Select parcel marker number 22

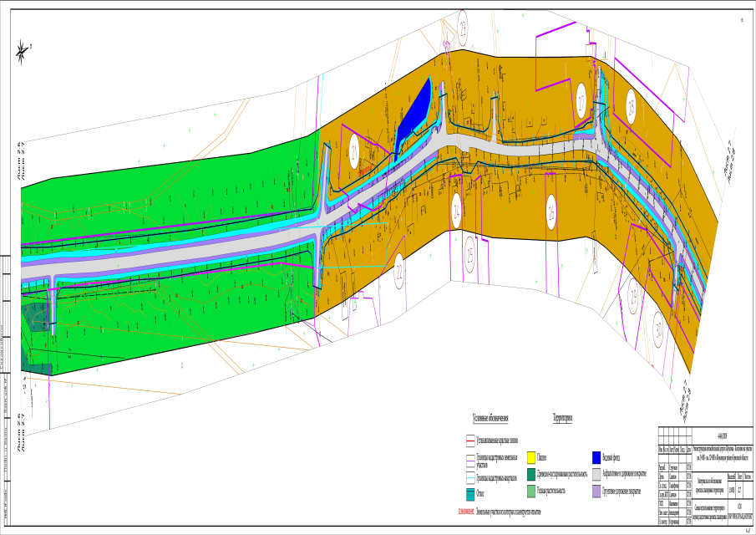pyautogui.click(x=398, y=271)
